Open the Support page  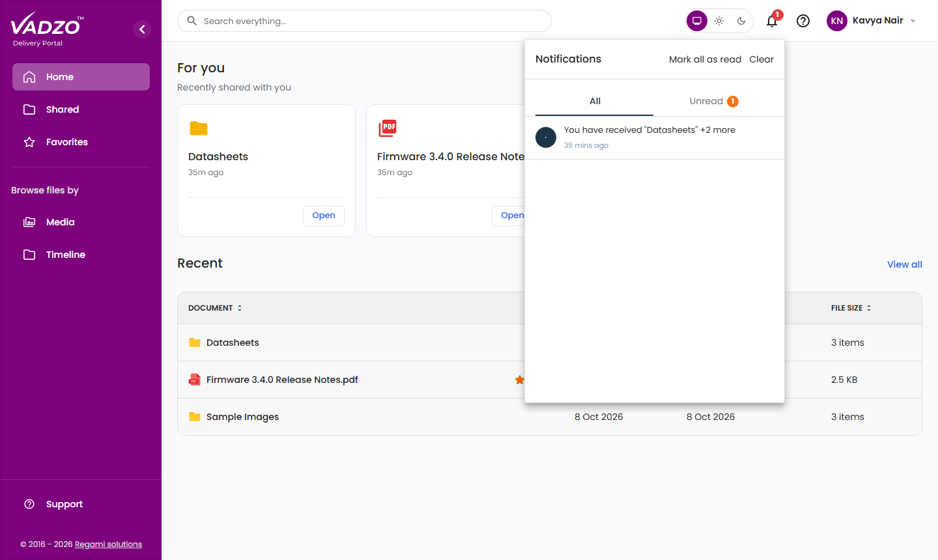(x=81, y=504)
